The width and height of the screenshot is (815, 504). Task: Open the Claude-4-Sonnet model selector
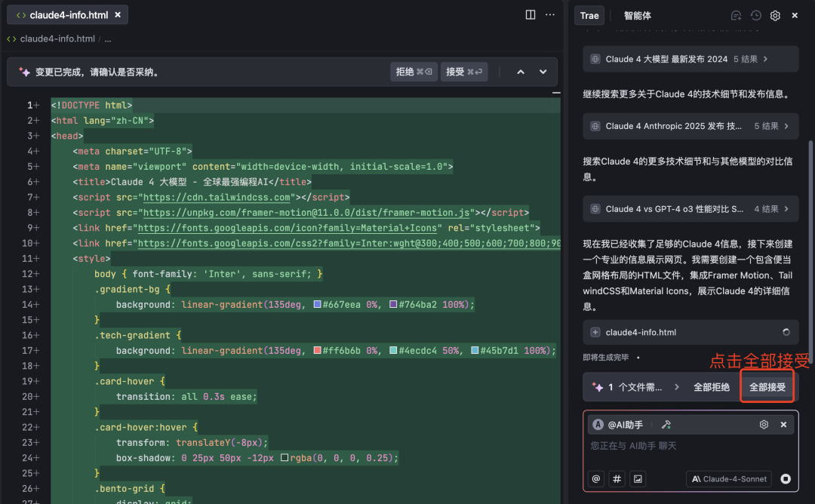(729, 479)
